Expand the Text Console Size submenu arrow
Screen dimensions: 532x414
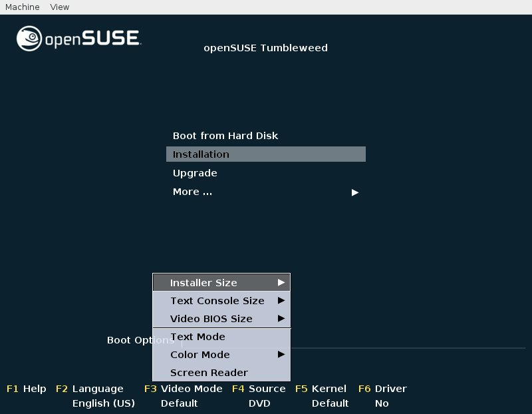[281, 300]
